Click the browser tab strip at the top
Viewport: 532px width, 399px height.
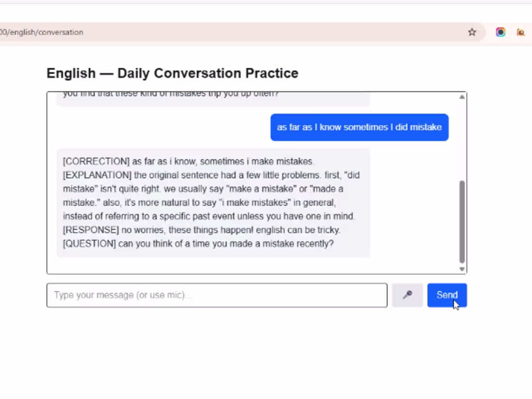click(266, 5)
